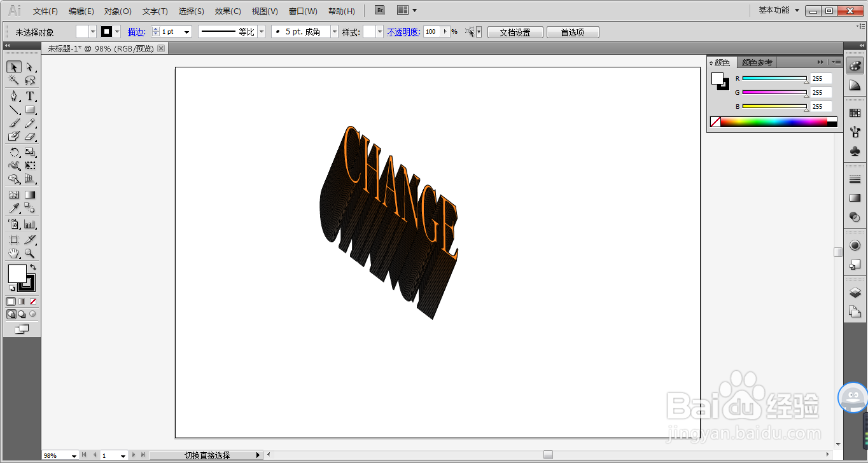Image resolution: width=868 pixels, height=463 pixels.
Task: Select the Eyedropper tool
Action: (13, 208)
